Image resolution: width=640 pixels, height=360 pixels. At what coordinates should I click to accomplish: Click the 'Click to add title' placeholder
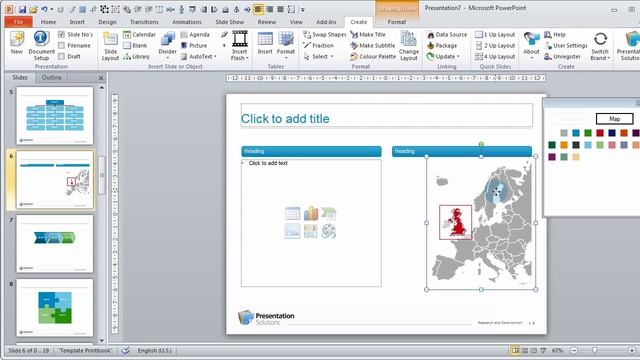pyautogui.click(x=387, y=116)
